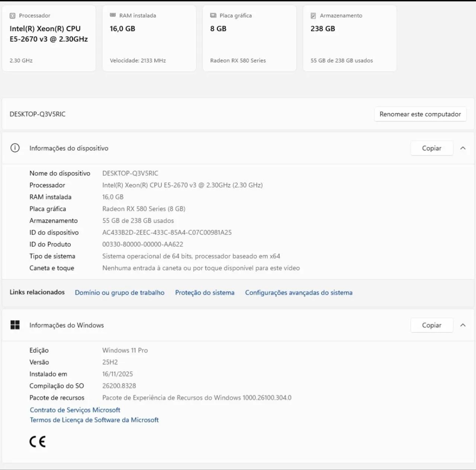Click the "ID do dispositivo" label
Screen dimensions: 476x470
54,233
